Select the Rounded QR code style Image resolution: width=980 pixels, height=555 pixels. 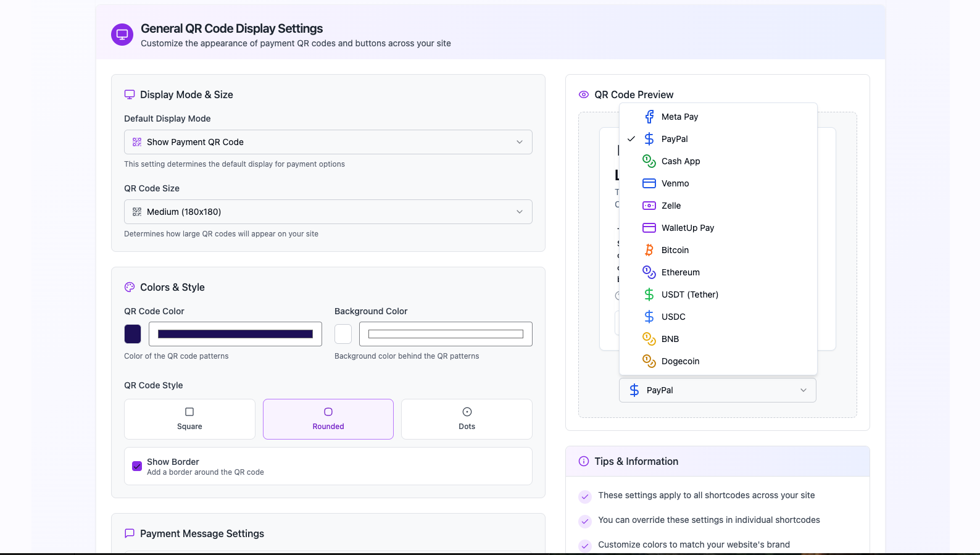(328, 419)
